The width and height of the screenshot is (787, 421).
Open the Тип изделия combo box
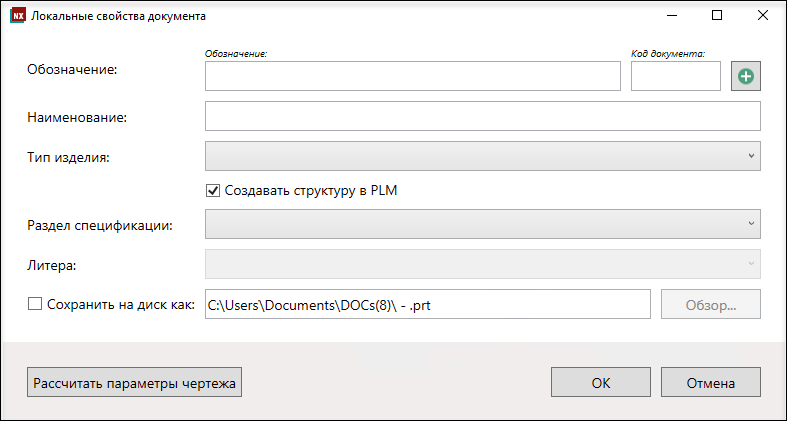[x=483, y=156]
